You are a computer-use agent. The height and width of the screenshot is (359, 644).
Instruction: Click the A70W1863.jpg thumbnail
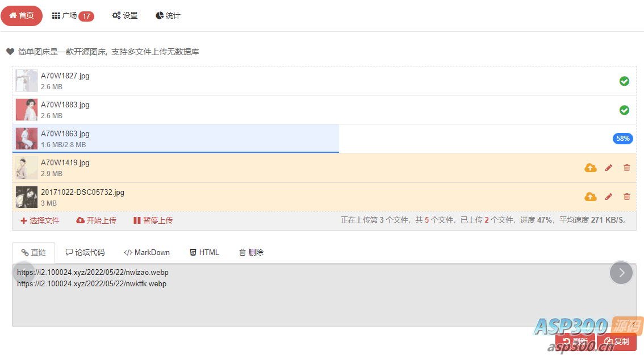[x=27, y=139]
